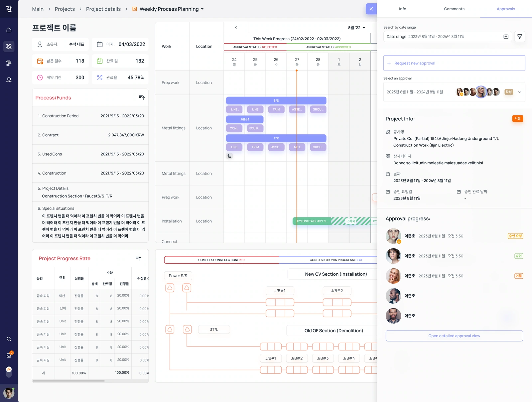Click the date range input field
532x402 pixels.
pos(447,37)
